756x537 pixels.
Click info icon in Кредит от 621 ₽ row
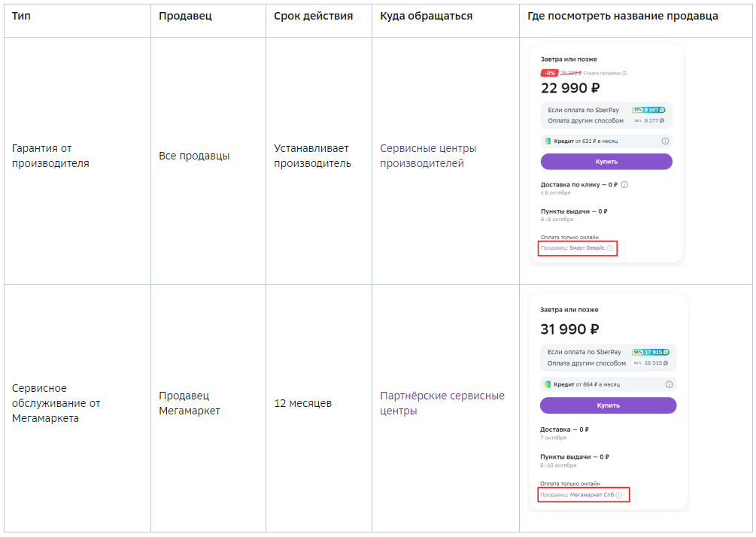point(665,141)
